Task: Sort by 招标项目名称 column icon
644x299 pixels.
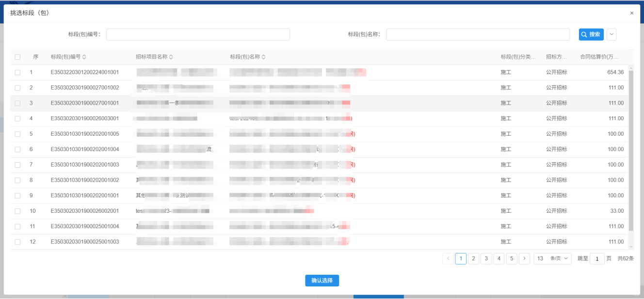Action: coord(171,57)
